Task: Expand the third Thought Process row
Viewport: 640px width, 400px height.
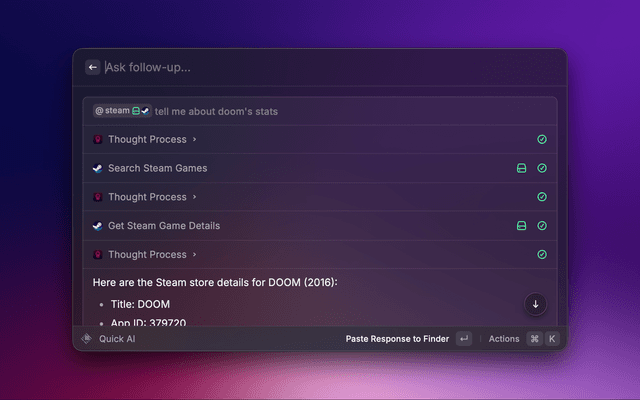Action: (320, 255)
